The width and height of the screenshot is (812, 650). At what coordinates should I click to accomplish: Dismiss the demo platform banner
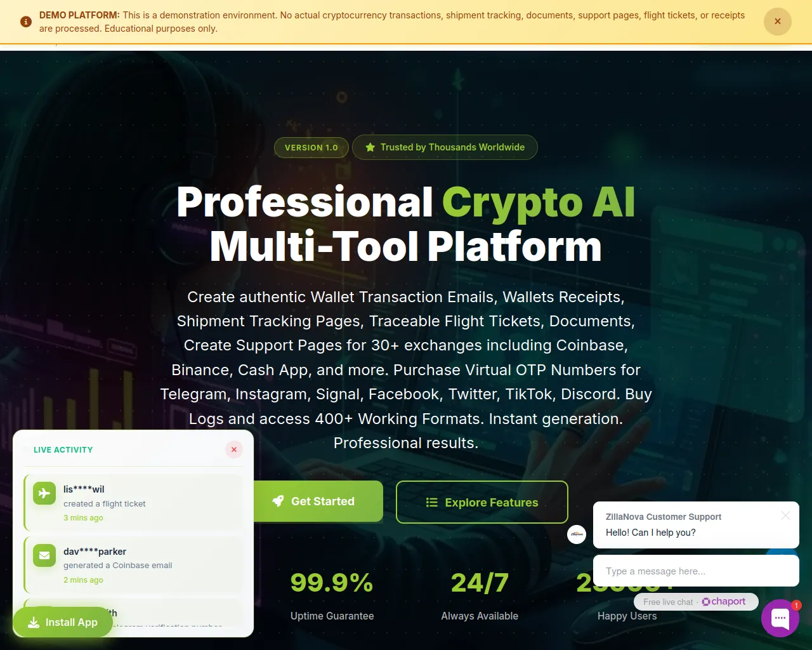pos(778,22)
